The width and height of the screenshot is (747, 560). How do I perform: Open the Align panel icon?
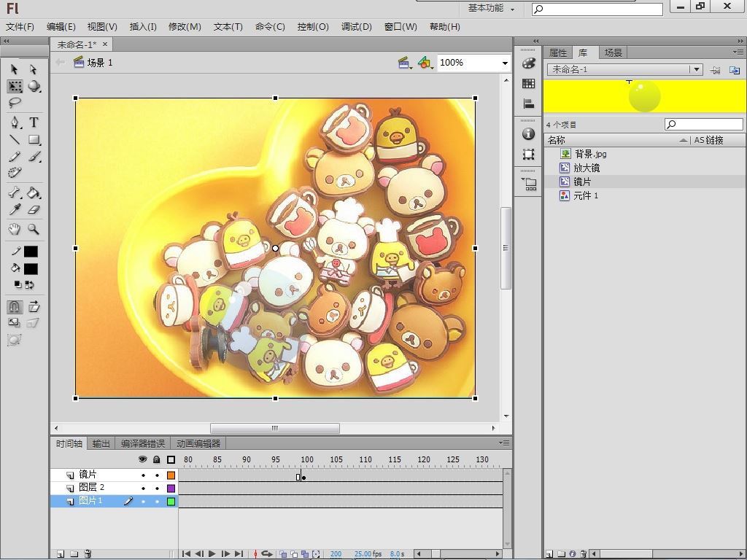tap(528, 104)
